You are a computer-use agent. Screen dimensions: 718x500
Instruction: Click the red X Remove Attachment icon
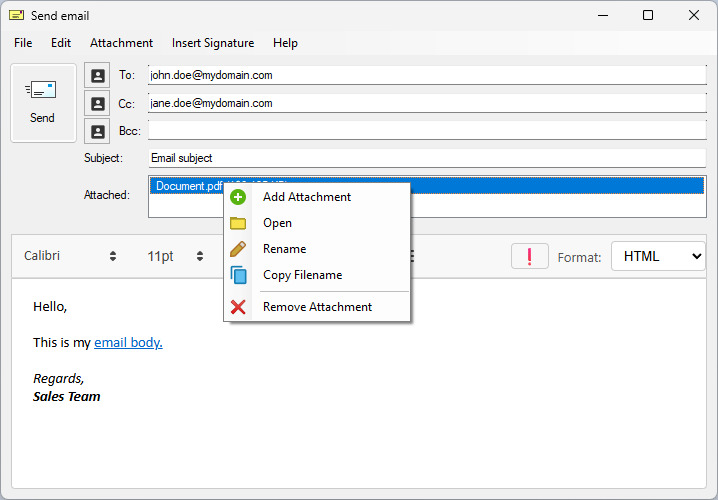(x=238, y=307)
